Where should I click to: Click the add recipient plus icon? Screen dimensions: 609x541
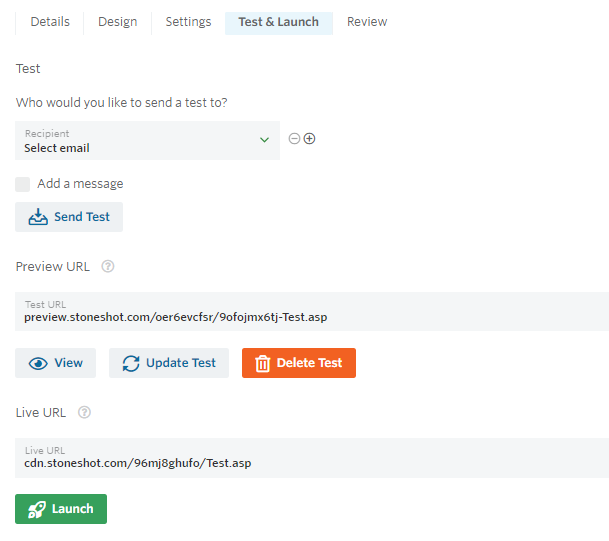tap(309, 139)
